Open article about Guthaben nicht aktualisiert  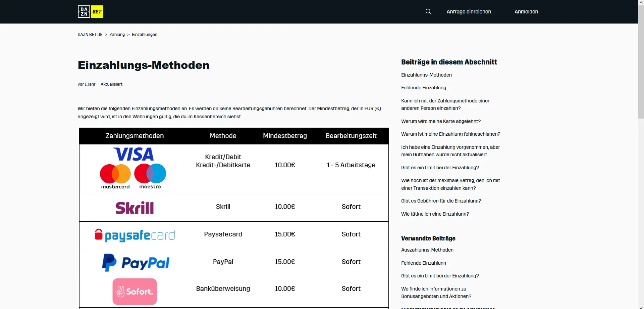coord(450,151)
